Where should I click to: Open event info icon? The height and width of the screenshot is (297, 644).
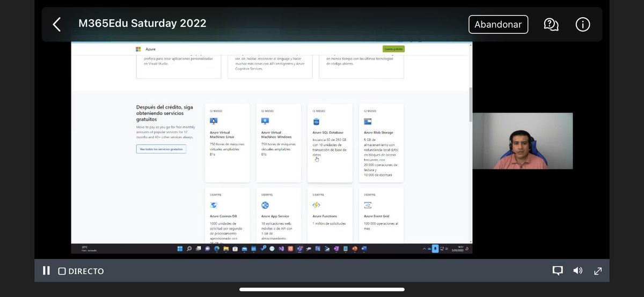click(583, 24)
